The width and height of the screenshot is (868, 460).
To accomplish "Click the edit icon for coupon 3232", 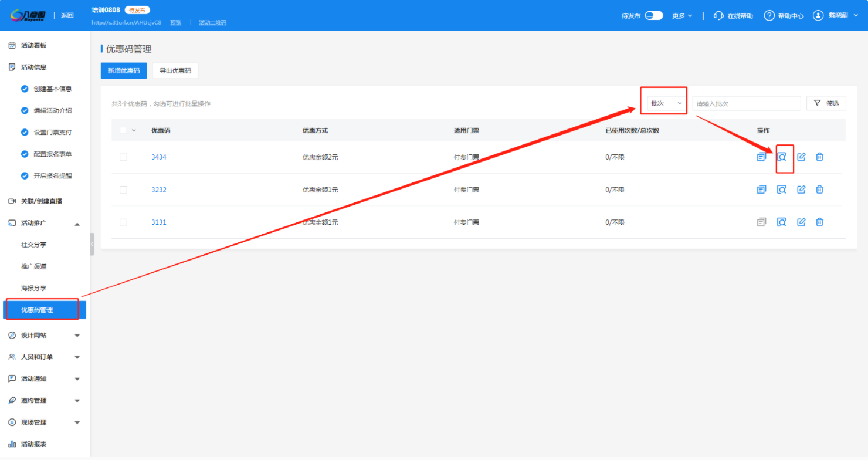I will point(801,190).
